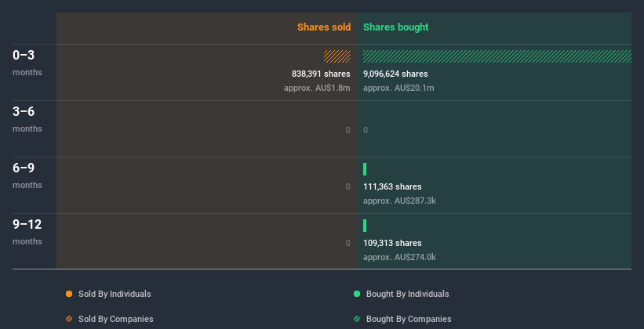Click the green Bought By Individuals legend dot
644x329 pixels.
pos(357,294)
